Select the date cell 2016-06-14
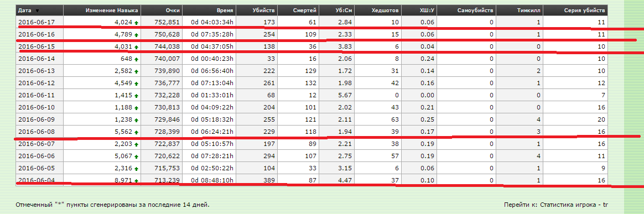Image resolution: width=644 pixels, height=214 pixels. click(x=39, y=59)
